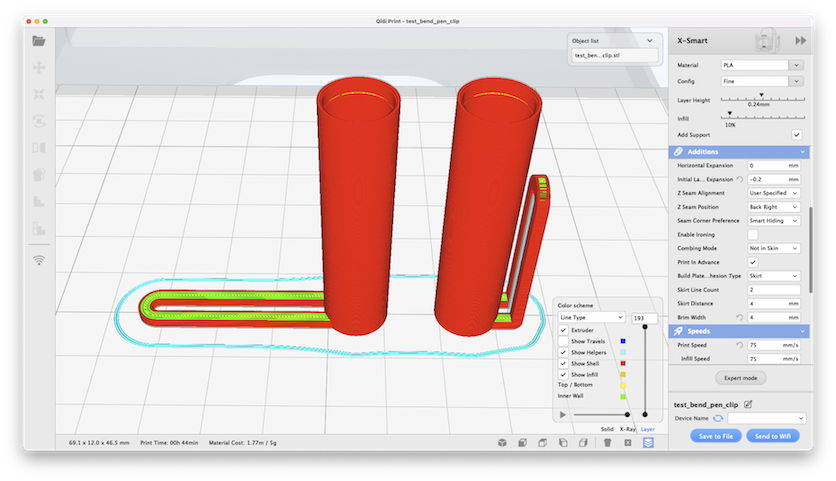Click the Save to File button

point(717,436)
